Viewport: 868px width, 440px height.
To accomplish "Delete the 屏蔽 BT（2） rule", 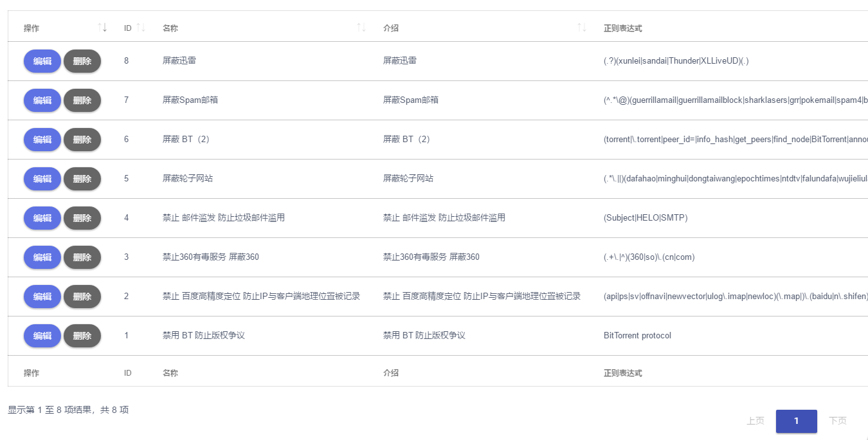I will pos(82,140).
